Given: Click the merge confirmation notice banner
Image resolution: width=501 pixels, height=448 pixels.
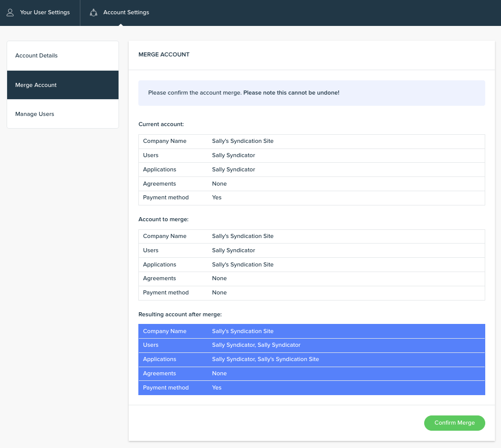Looking at the screenshot, I should tap(311, 93).
